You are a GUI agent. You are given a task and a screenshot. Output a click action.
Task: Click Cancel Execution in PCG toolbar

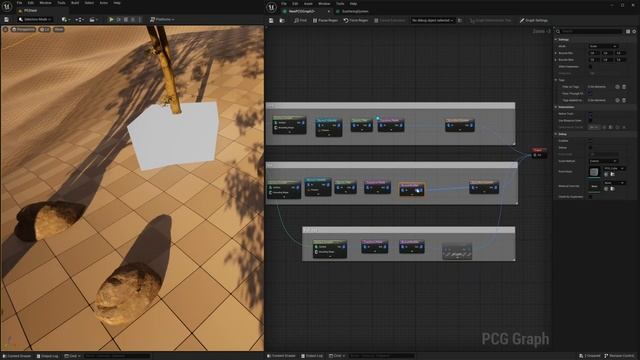pos(390,20)
